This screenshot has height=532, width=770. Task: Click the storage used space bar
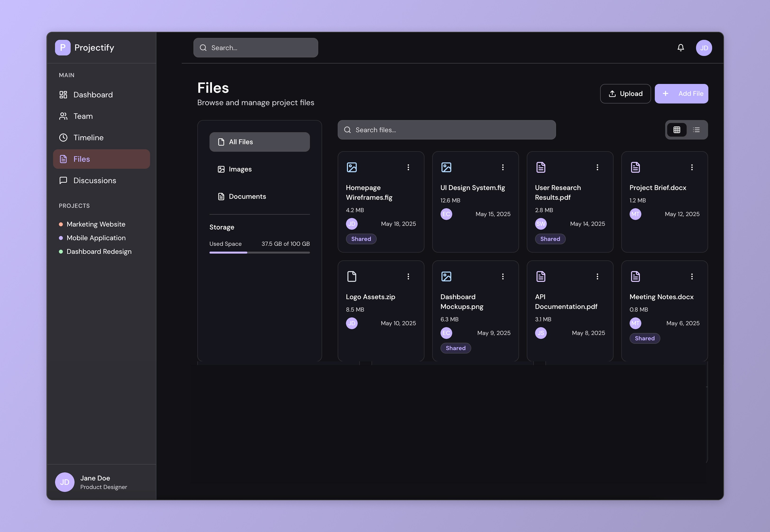point(259,253)
